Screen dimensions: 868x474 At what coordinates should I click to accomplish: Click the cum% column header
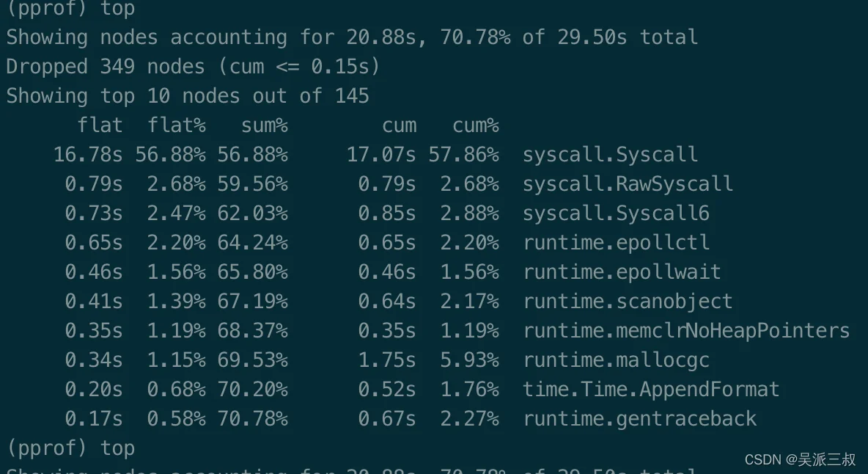point(476,125)
